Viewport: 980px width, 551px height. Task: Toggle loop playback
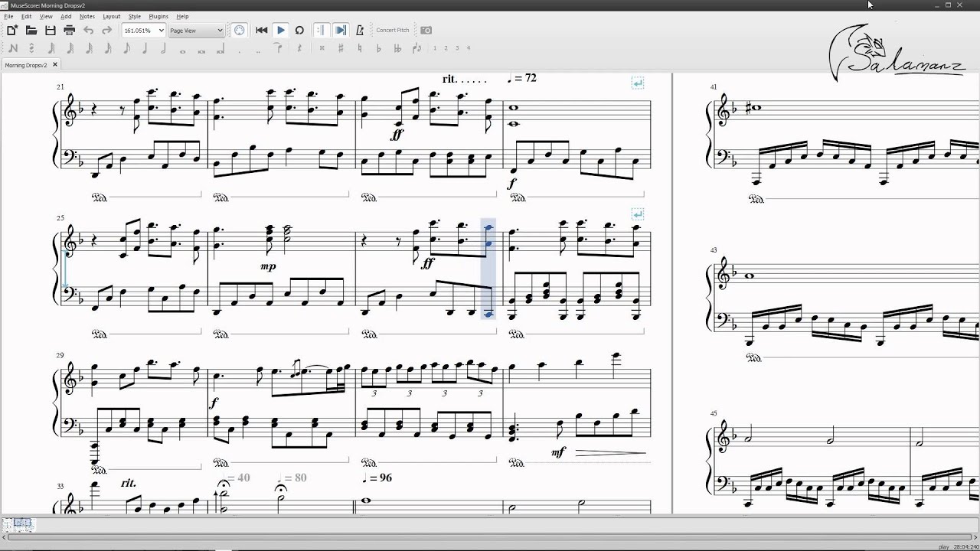[x=299, y=31]
